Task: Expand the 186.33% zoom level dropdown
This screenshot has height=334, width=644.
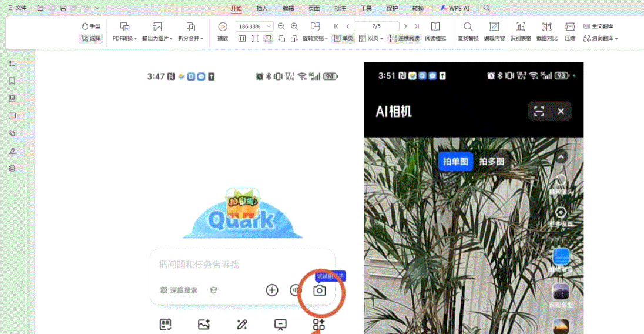Action: tap(269, 26)
